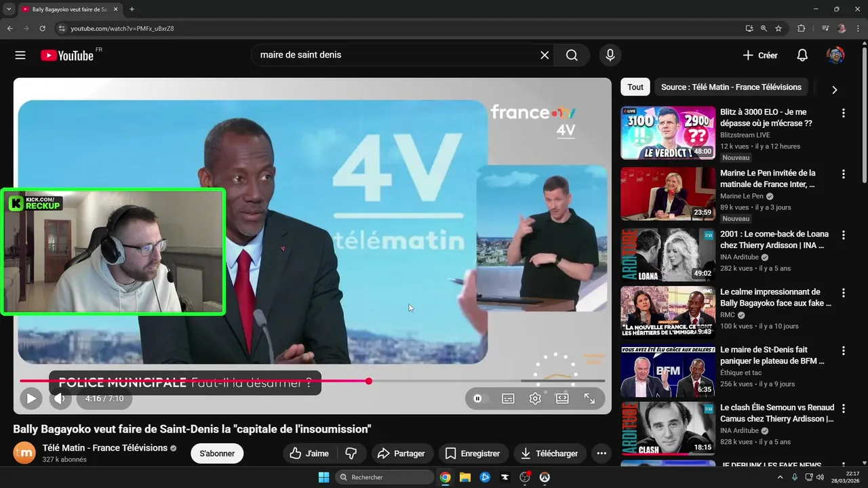The width and height of the screenshot is (868, 488).
Task: Open taskbar clock showing 22:17
Action: coord(846,477)
